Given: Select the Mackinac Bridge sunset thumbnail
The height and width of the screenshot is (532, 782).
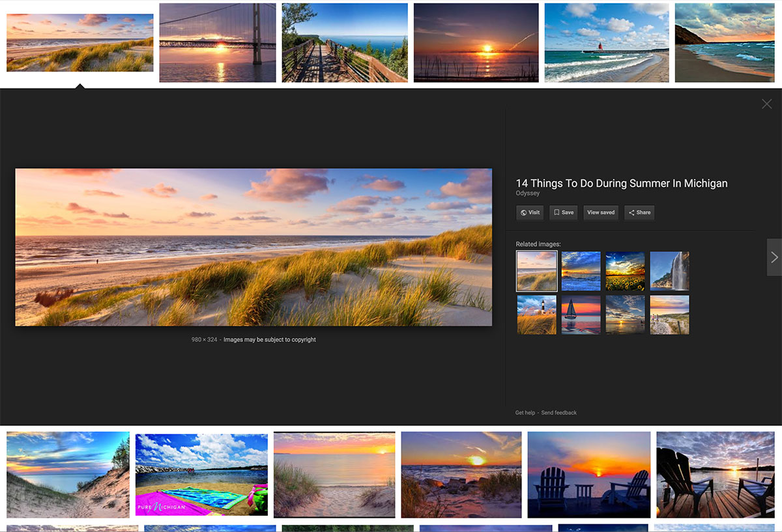Looking at the screenshot, I should 217,42.
